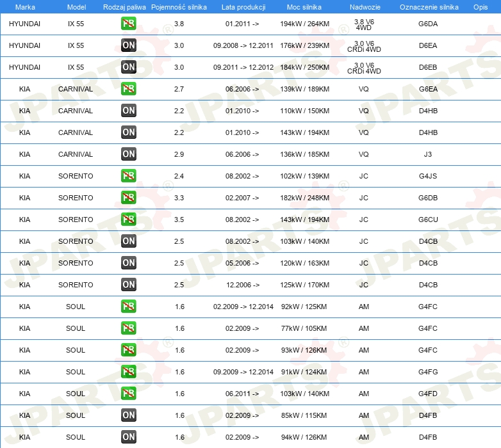Click power value 125kW / 170KM

(x=304, y=285)
